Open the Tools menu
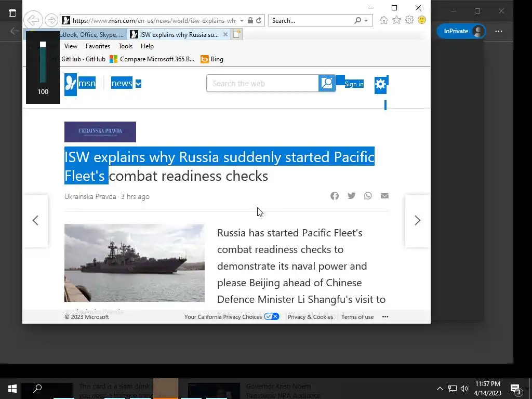Viewport: 532px width, 399px height. (x=125, y=46)
